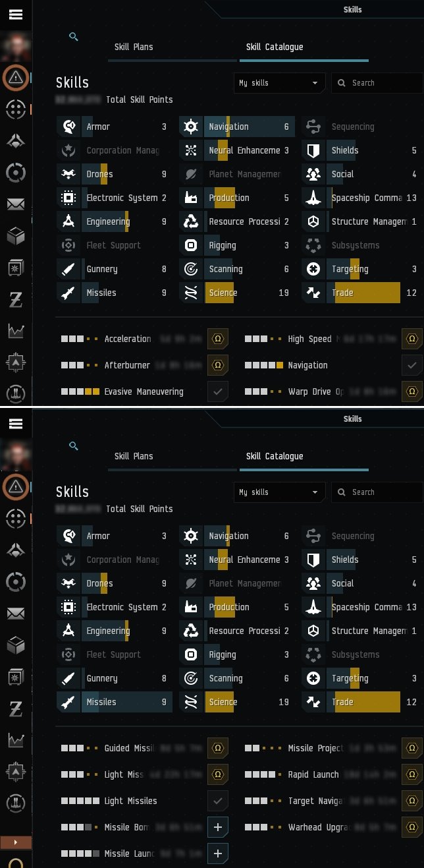Click the Omega icon beside Acceleration skill

point(218,339)
